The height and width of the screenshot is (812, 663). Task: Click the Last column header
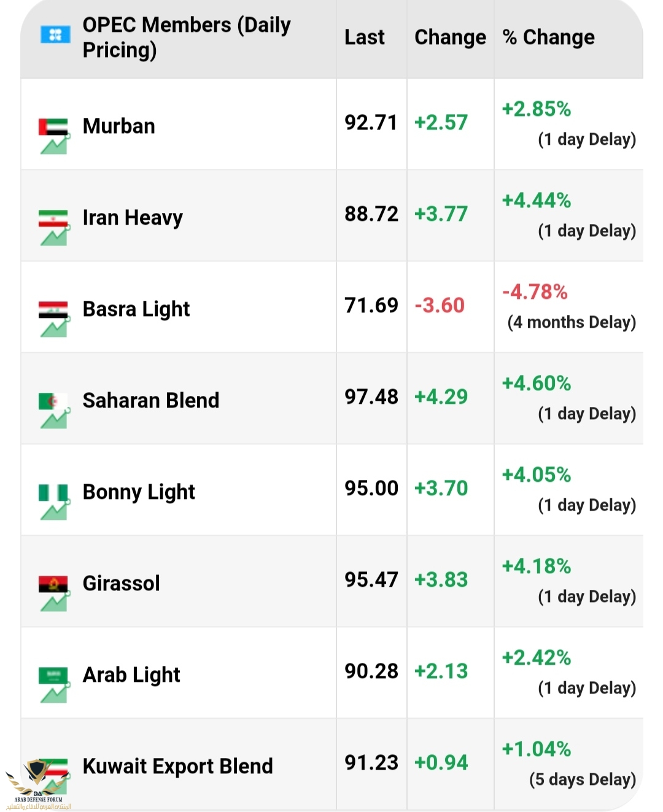(365, 37)
